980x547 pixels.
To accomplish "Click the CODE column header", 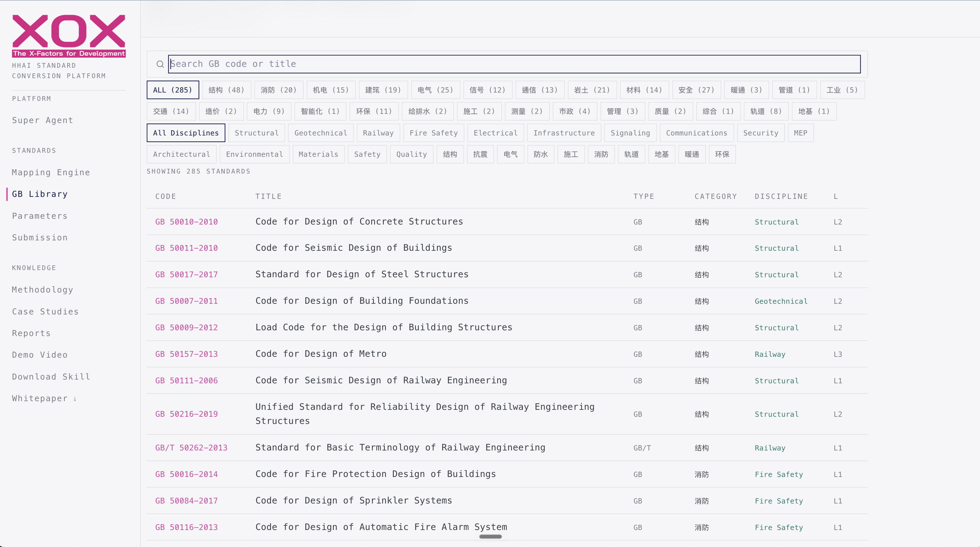I will pyautogui.click(x=165, y=196).
